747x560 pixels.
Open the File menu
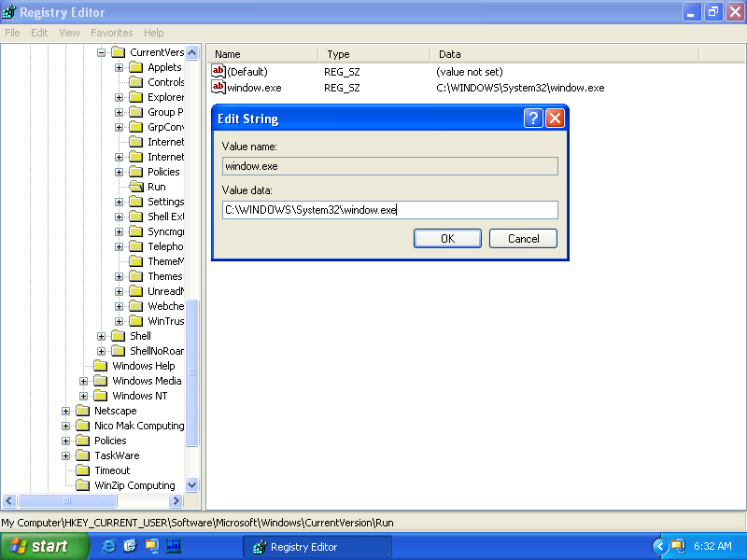12,33
